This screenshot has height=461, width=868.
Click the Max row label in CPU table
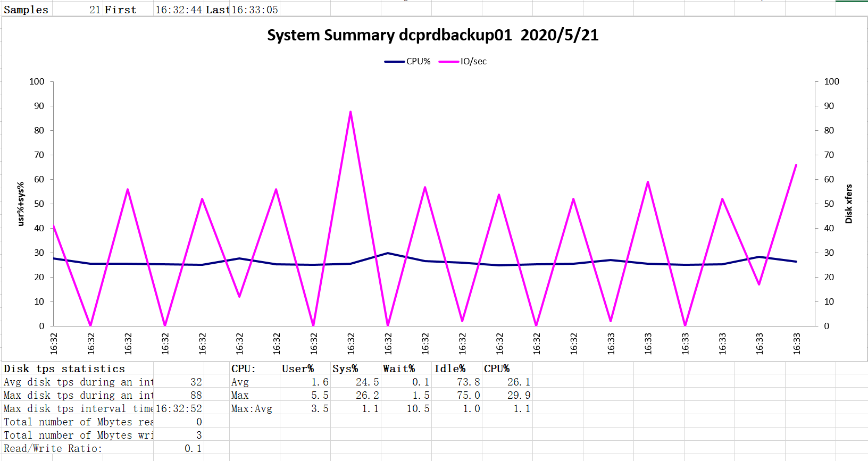pyautogui.click(x=255, y=395)
